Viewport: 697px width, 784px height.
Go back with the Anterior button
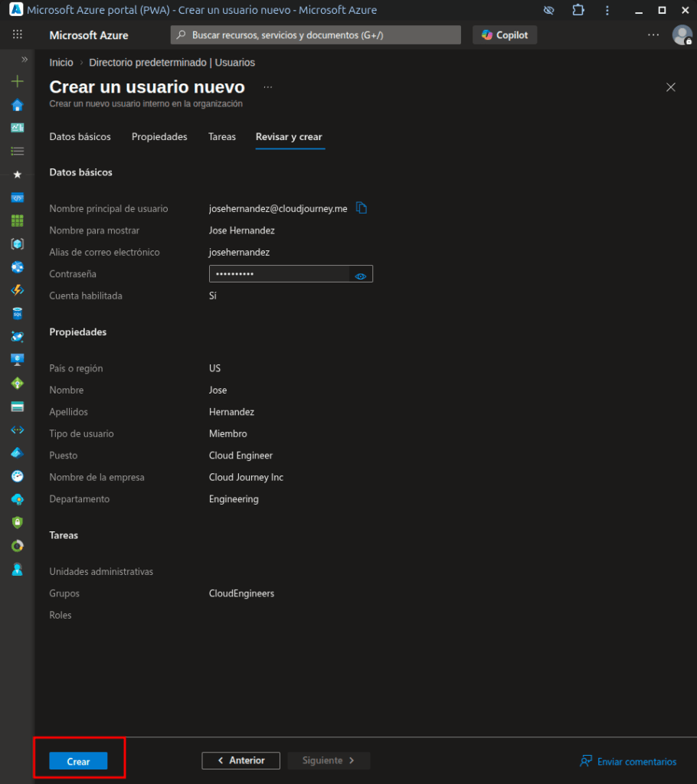pyautogui.click(x=241, y=760)
